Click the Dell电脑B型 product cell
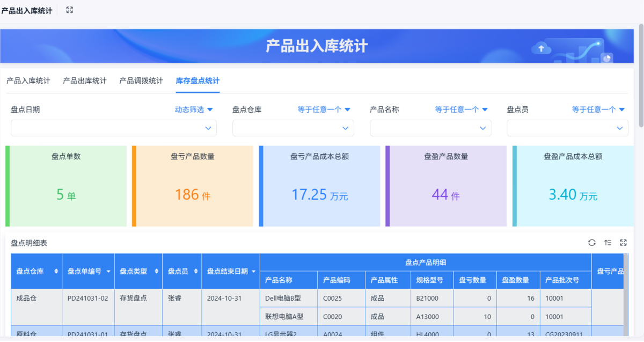The image size is (644, 342). coord(289,298)
